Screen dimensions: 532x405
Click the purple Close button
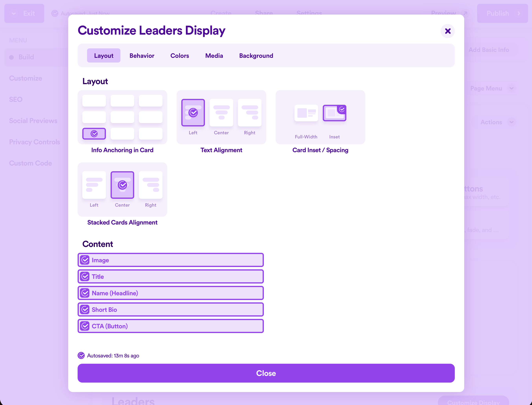[266, 373]
